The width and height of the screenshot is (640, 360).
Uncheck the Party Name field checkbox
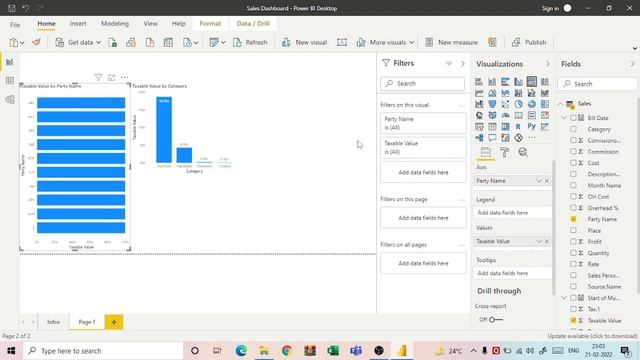coord(573,219)
